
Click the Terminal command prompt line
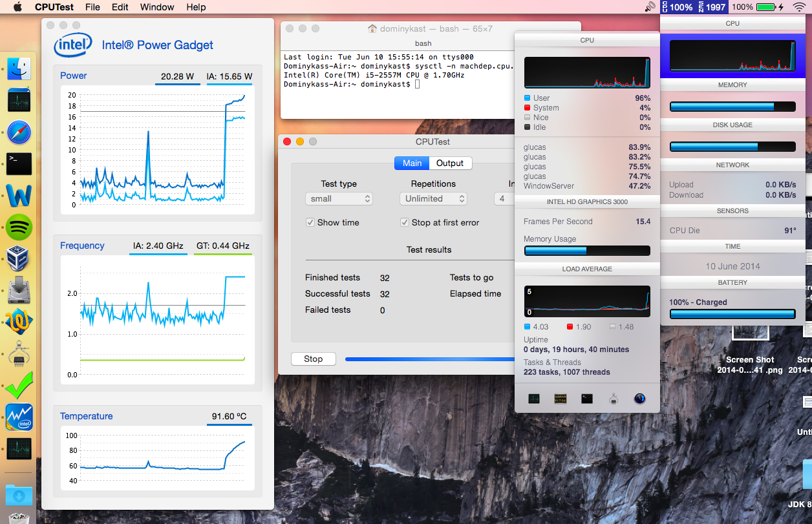352,84
